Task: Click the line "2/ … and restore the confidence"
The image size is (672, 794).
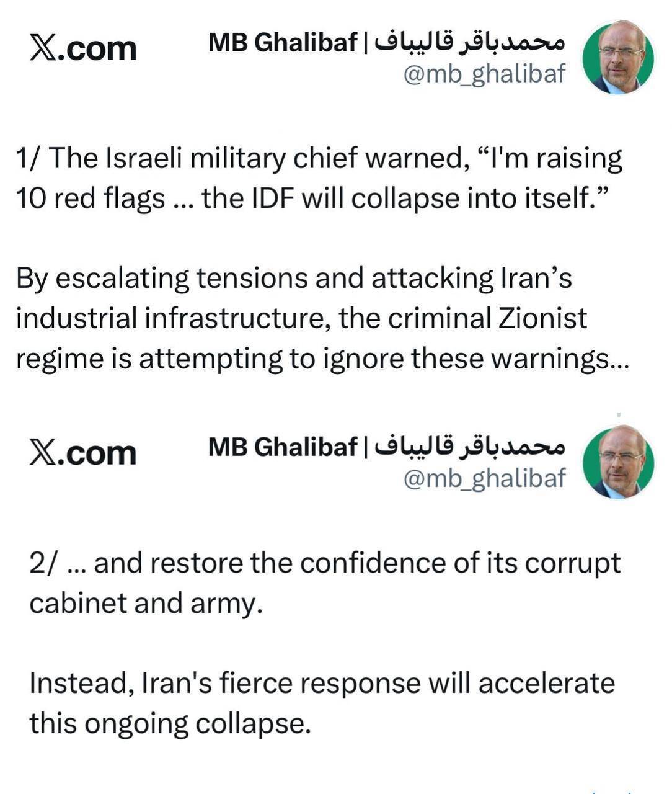Action: click(325, 563)
